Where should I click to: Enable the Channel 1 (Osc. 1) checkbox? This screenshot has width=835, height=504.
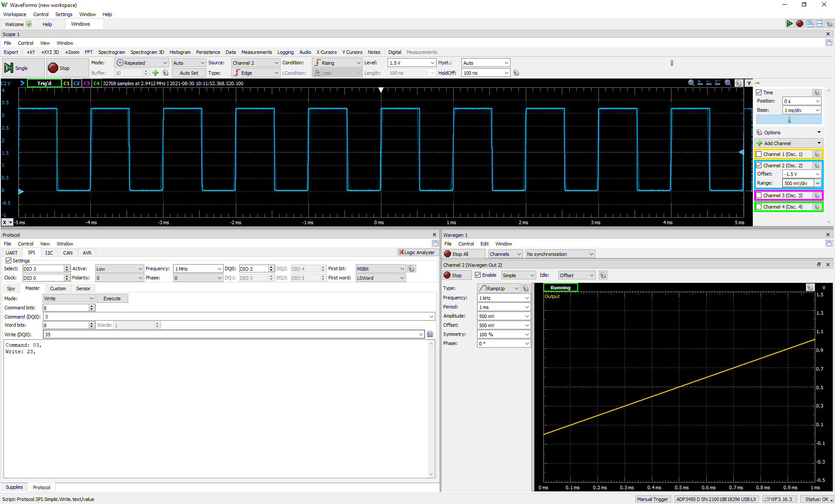coord(759,154)
